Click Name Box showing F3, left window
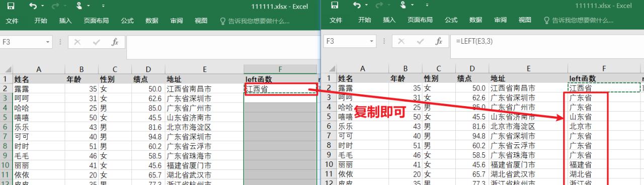Viewport: 644px width, 185px height. [x=22, y=42]
